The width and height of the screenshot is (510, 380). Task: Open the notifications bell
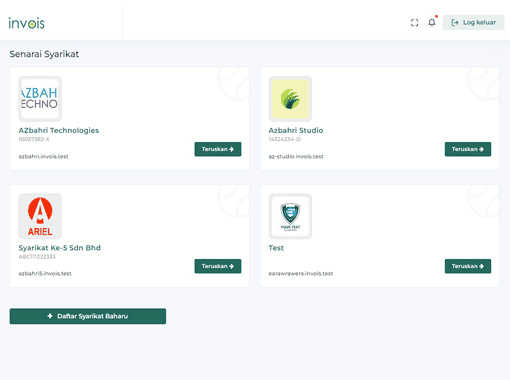click(432, 22)
